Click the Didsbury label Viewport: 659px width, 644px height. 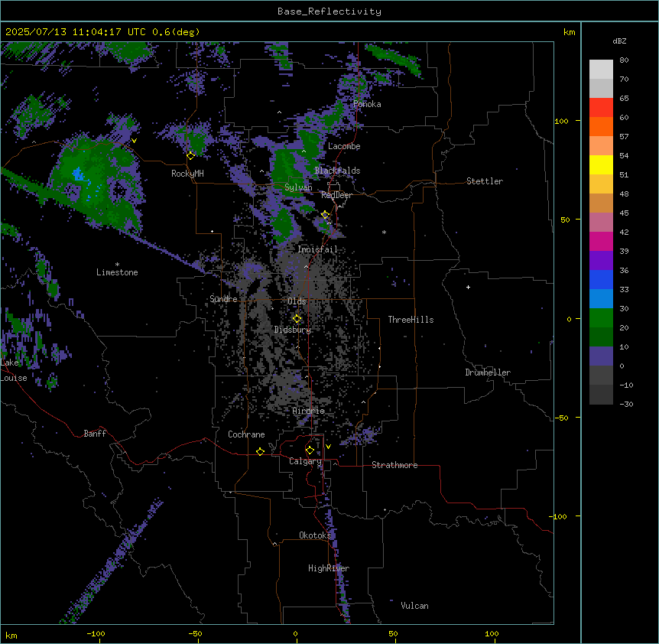pos(293,330)
